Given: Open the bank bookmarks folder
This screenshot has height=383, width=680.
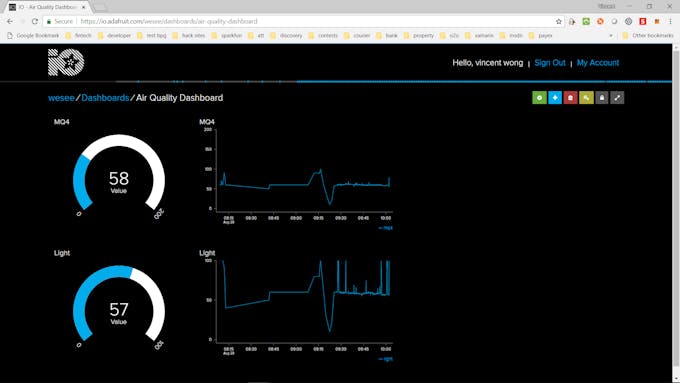Looking at the screenshot, I should (x=387, y=36).
